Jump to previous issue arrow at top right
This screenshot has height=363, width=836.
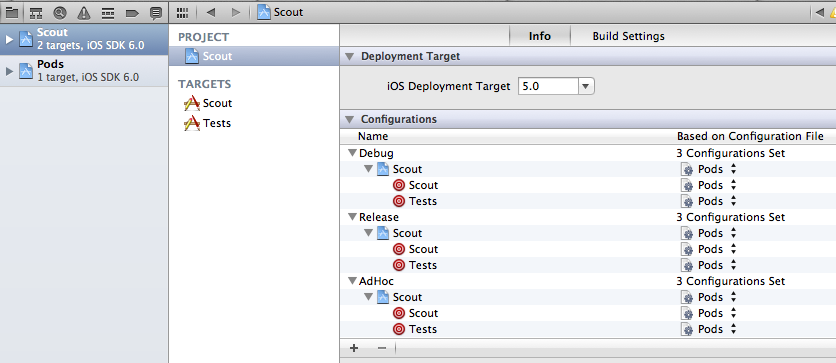[x=819, y=13]
